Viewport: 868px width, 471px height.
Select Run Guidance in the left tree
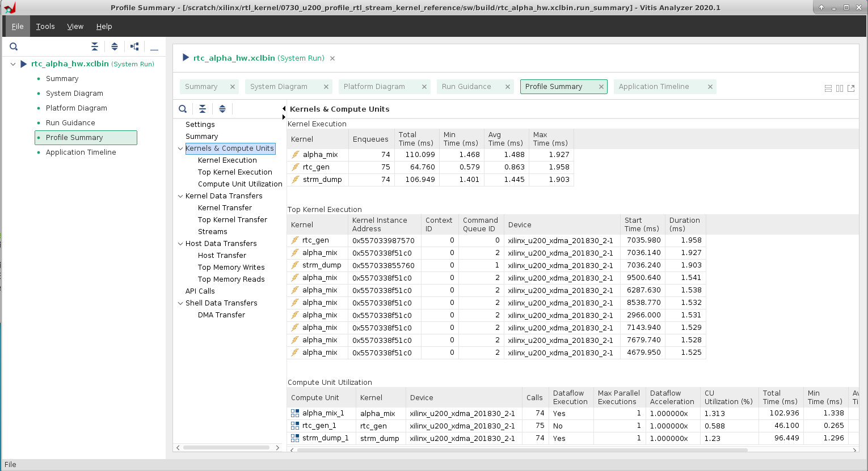(70, 123)
